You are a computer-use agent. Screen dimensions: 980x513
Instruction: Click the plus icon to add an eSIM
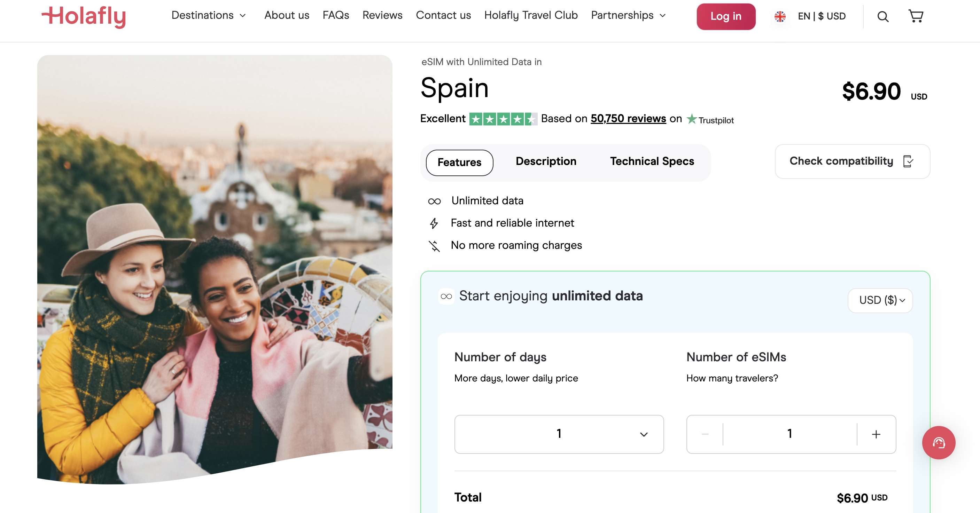(x=876, y=434)
